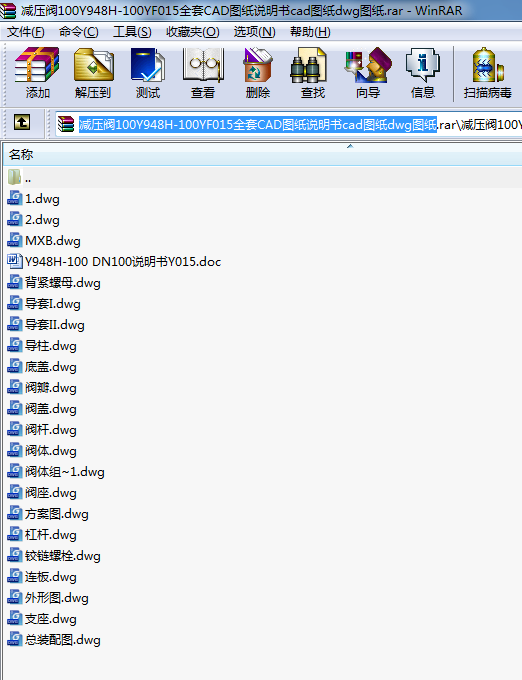Open the 命令(C) menu
The height and width of the screenshot is (680, 522).
point(78,32)
